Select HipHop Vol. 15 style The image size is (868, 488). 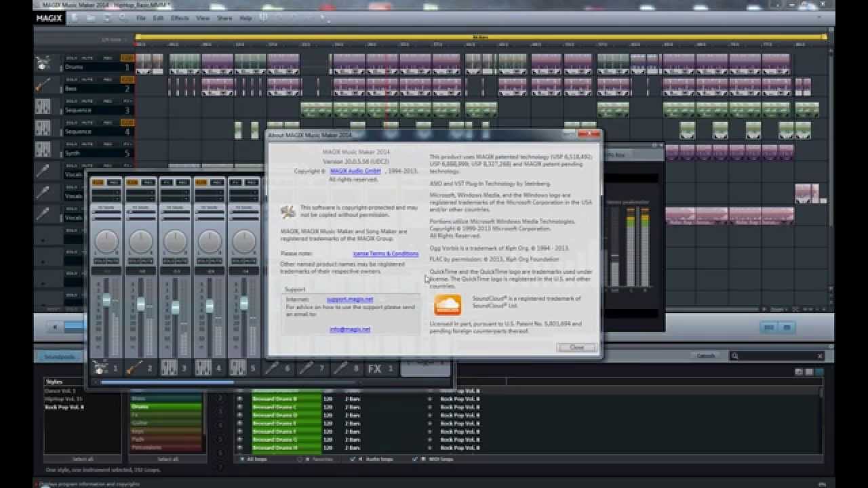(64, 399)
